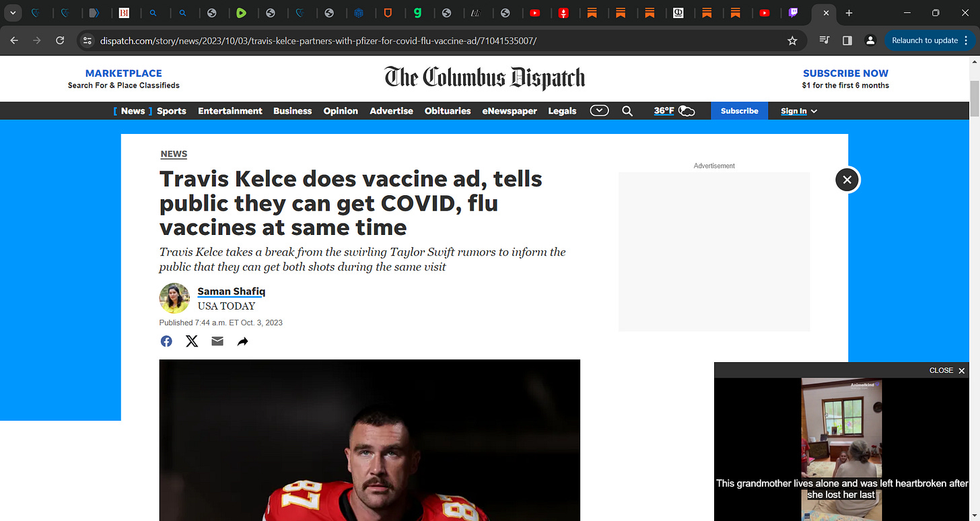Bookmark this page with the star
Screen dimensions: 980x521
[792, 40]
